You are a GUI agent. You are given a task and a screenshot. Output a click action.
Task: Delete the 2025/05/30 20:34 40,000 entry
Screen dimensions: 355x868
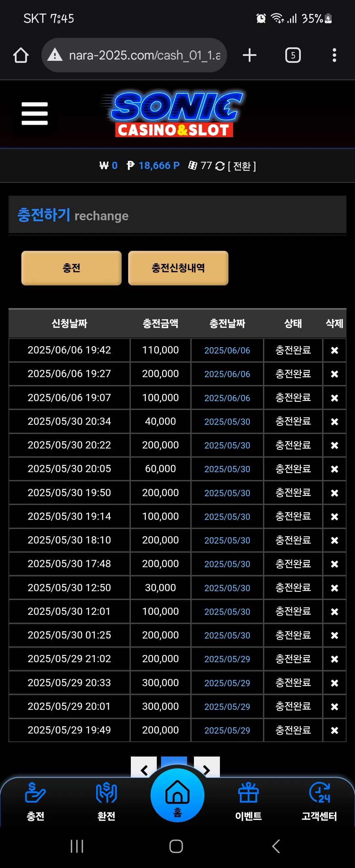pyautogui.click(x=334, y=422)
